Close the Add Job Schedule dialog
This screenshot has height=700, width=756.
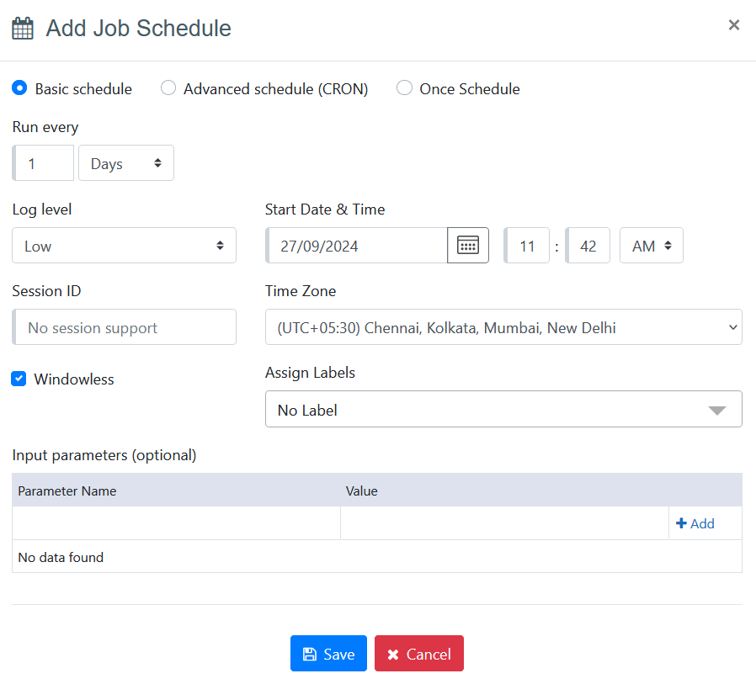point(733,25)
